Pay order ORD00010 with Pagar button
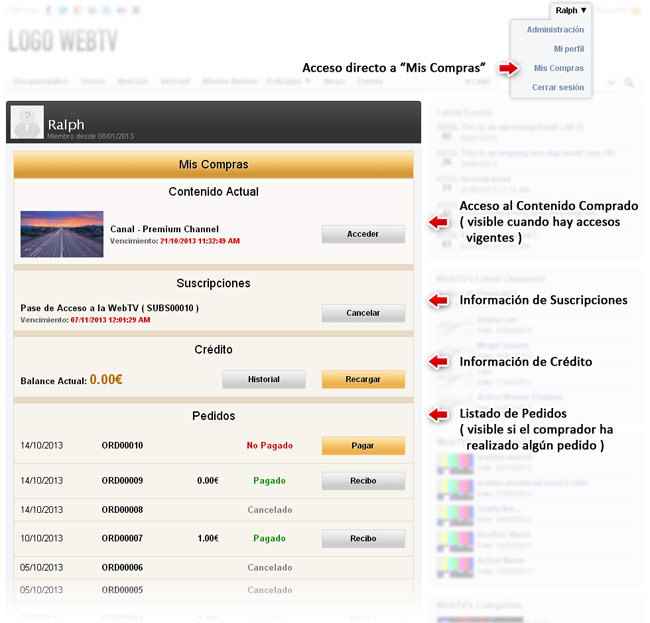Screen dimensions: 650x623 click(363, 446)
